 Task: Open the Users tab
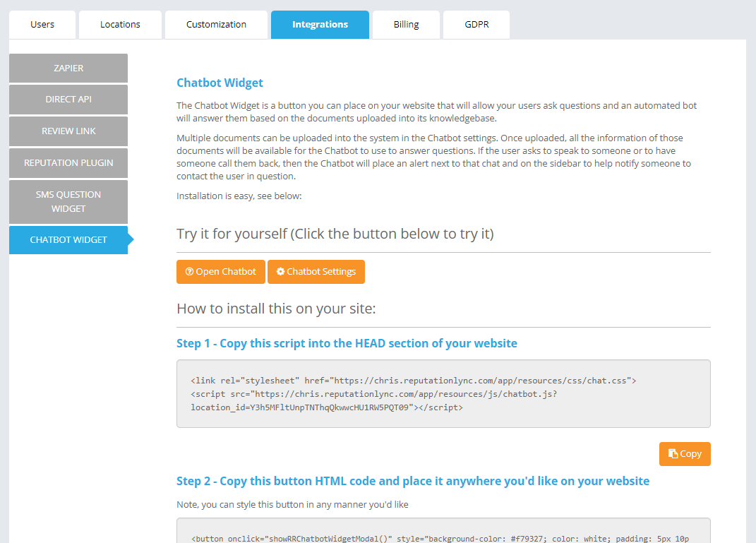42,24
